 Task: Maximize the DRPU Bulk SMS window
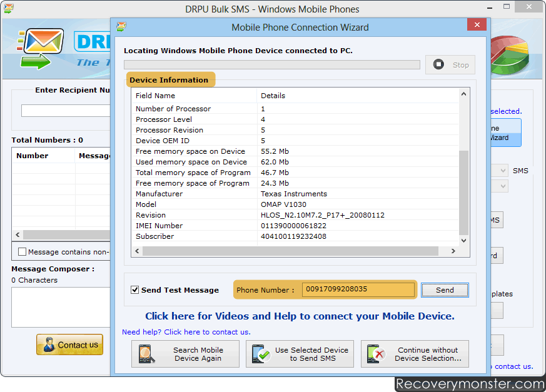[507, 7]
